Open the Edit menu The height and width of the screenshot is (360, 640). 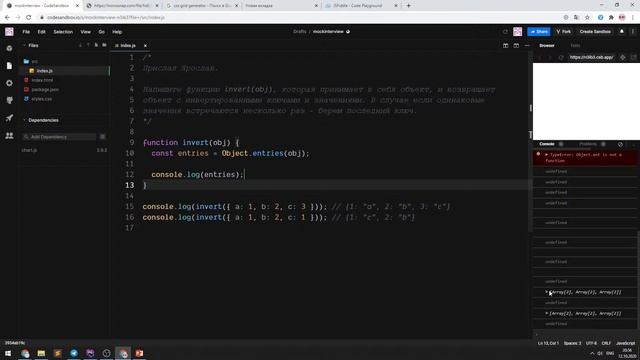coord(42,32)
